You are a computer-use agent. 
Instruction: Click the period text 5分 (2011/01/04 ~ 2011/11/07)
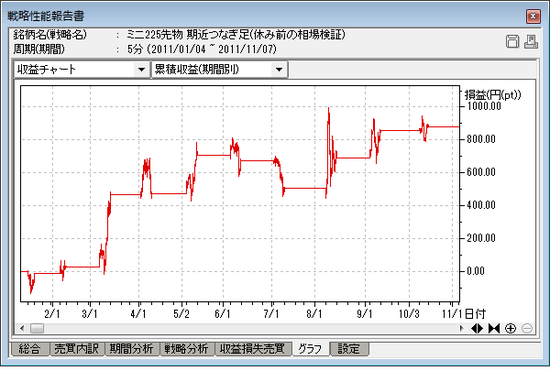[202, 49]
